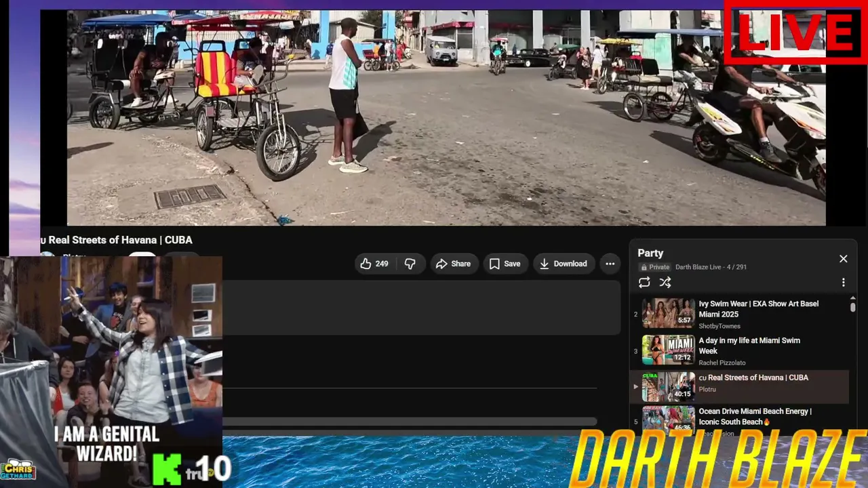Image resolution: width=868 pixels, height=488 pixels.
Task: Like the Real Streets of Havana video
Action: [374, 264]
